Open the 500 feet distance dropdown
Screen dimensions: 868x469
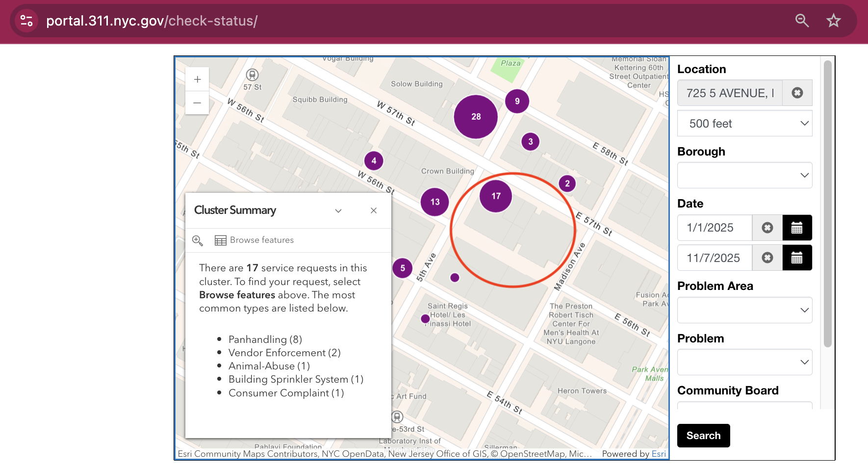(x=744, y=124)
